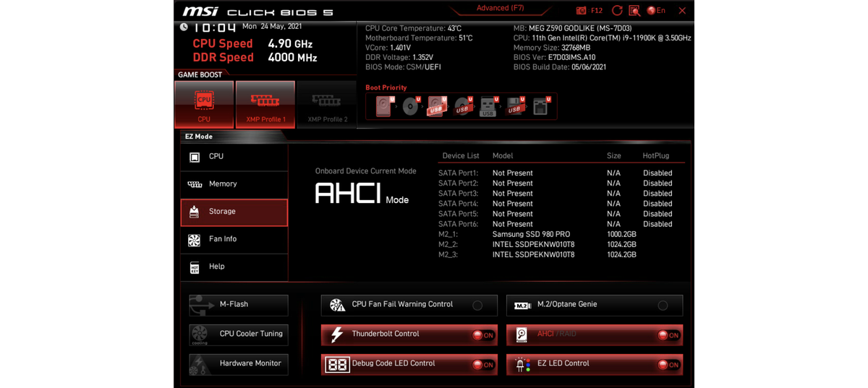Select the USB floppy boot priority icon

coord(515,107)
